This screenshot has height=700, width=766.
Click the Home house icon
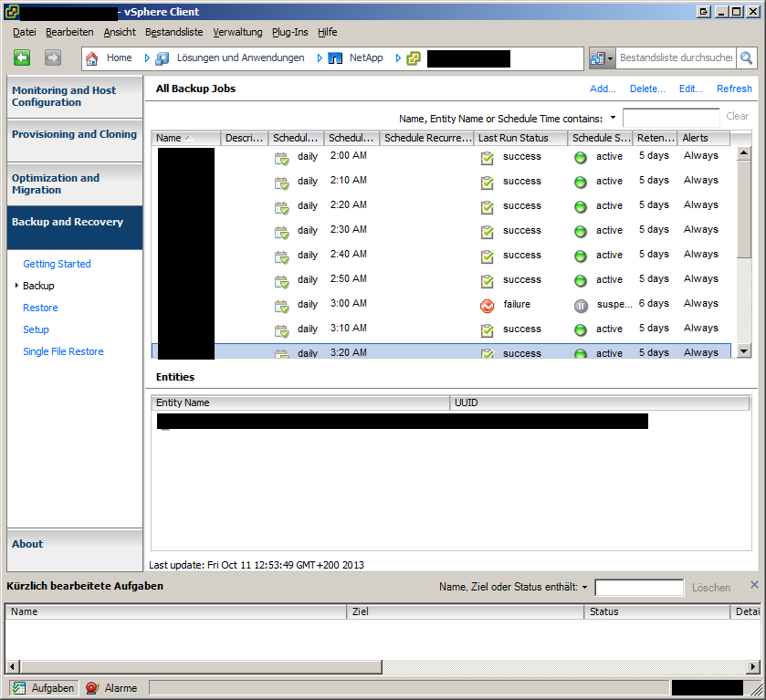pos(92,58)
